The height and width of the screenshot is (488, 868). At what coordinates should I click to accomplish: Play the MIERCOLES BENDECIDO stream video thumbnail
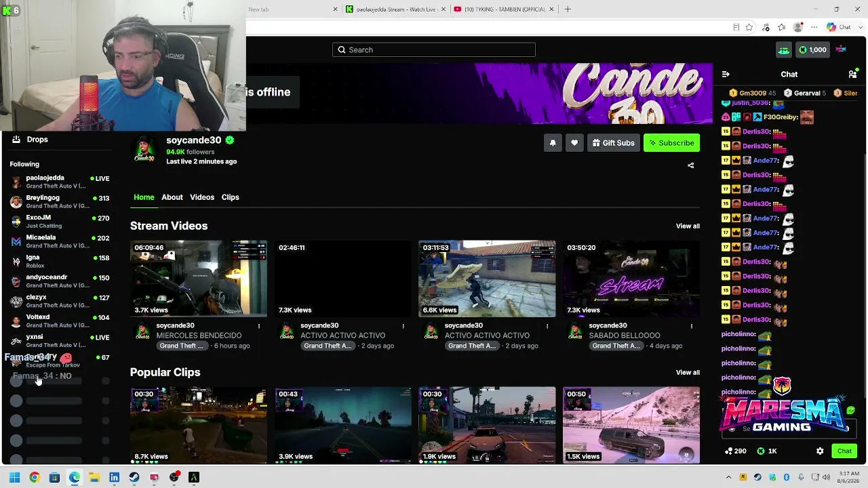(199, 279)
